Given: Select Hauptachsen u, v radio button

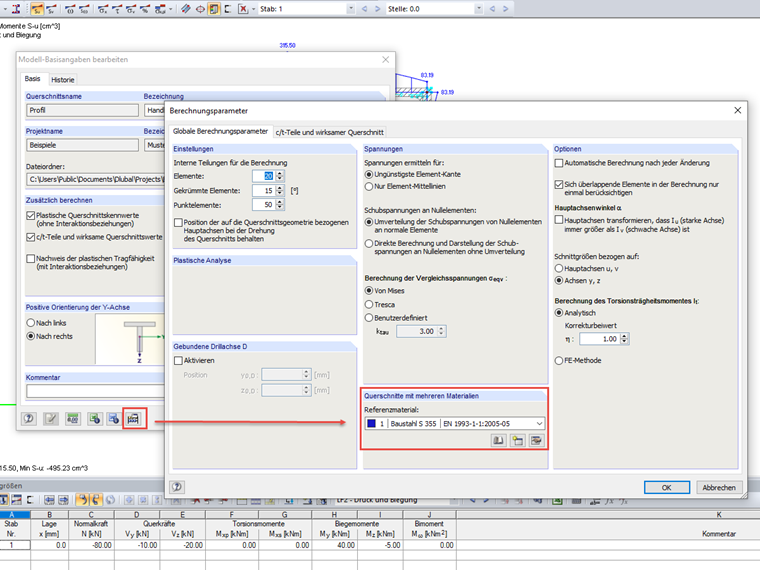Looking at the screenshot, I should tap(559, 269).
